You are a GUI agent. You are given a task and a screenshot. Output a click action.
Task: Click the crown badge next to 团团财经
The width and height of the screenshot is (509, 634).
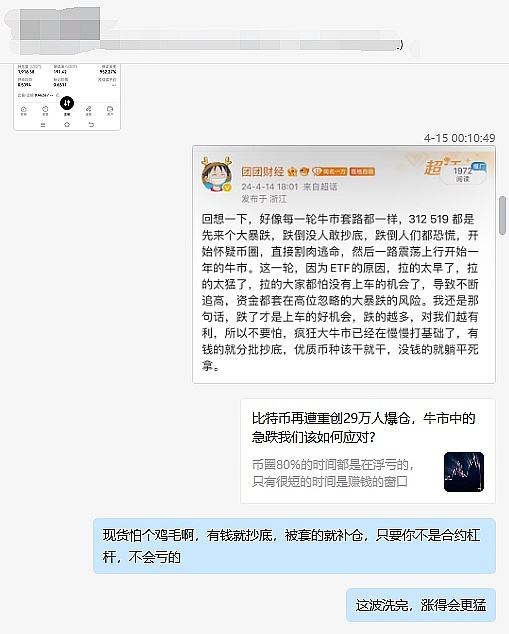pos(292,172)
